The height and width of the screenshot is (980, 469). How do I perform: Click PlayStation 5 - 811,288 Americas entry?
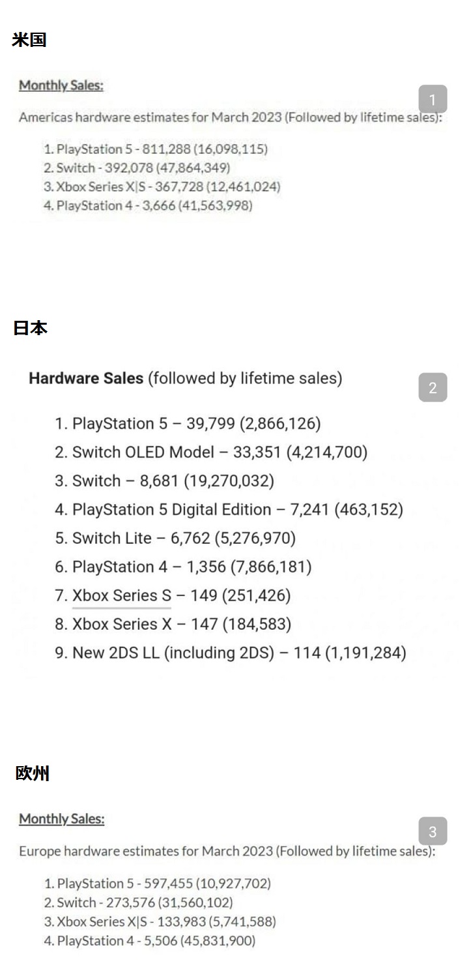click(x=162, y=149)
